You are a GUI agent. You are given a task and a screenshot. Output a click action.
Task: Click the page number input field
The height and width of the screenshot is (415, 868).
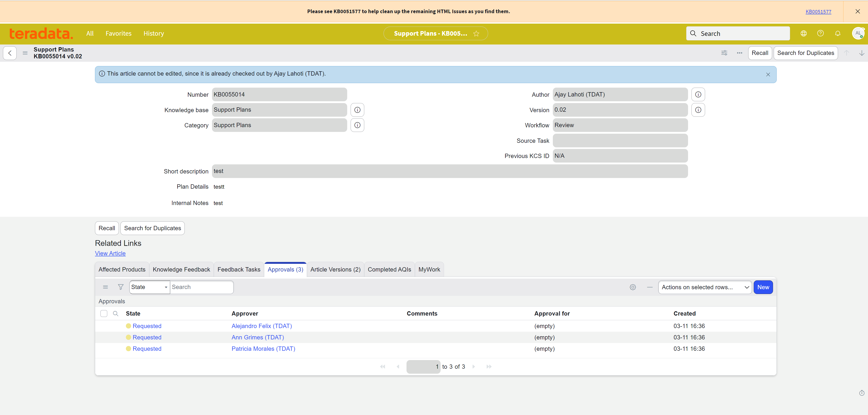coord(423,367)
